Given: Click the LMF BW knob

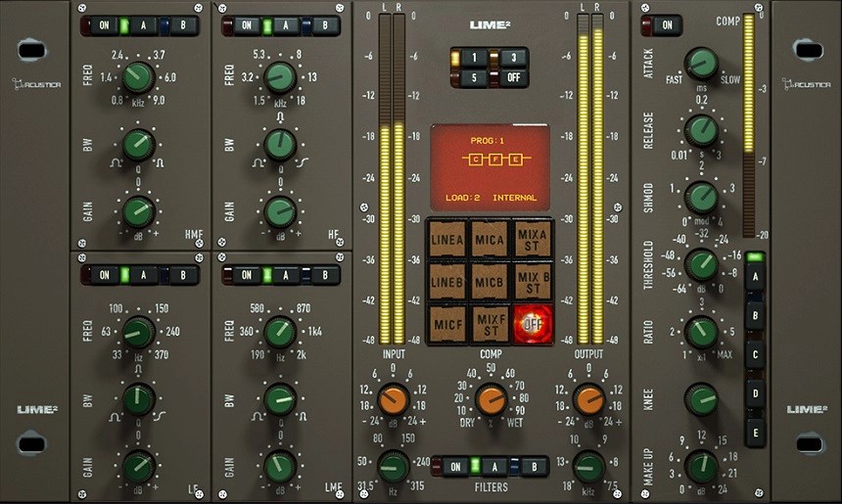Looking at the screenshot, I should point(280,400).
